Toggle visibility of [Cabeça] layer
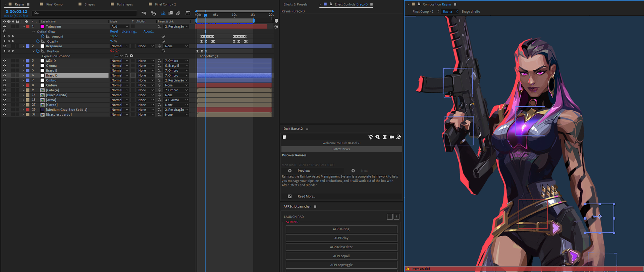This screenshot has width=644, height=272. click(x=4, y=90)
